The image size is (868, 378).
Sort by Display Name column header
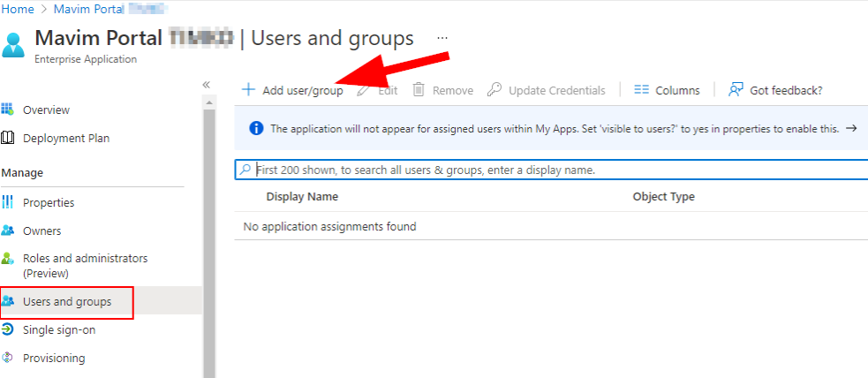tap(302, 196)
